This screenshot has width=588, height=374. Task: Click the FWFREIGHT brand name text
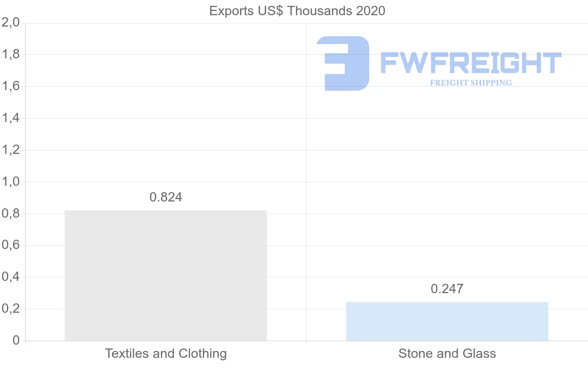coord(471,63)
